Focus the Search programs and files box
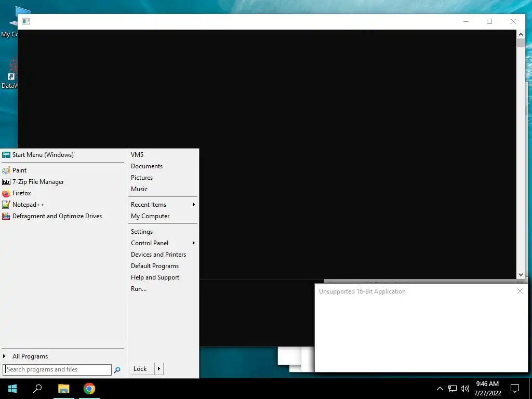Screen dimensions: 532x399 (57, 369)
